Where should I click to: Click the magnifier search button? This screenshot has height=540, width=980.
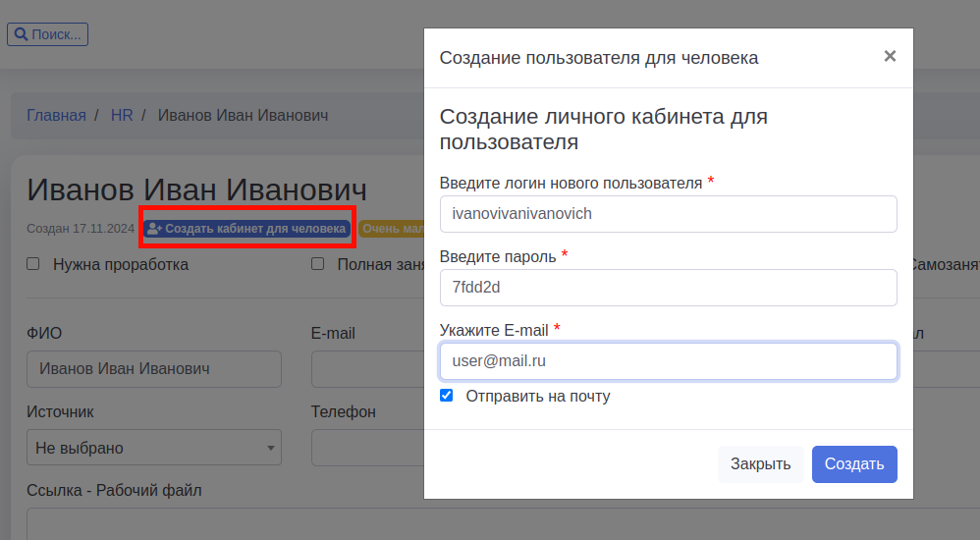(x=47, y=34)
